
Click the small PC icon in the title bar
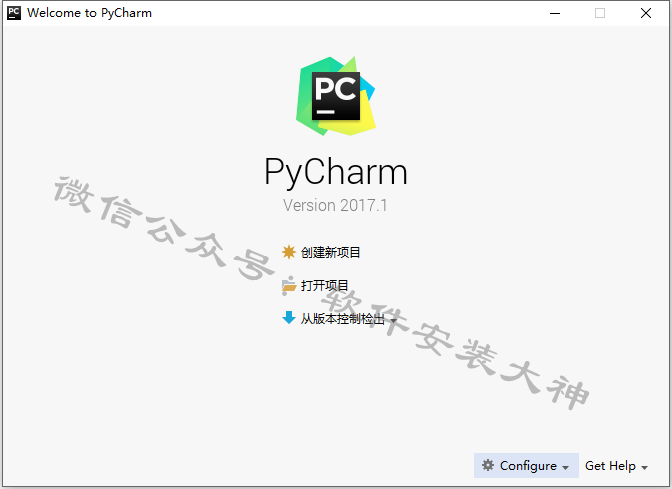click(x=14, y=13)
